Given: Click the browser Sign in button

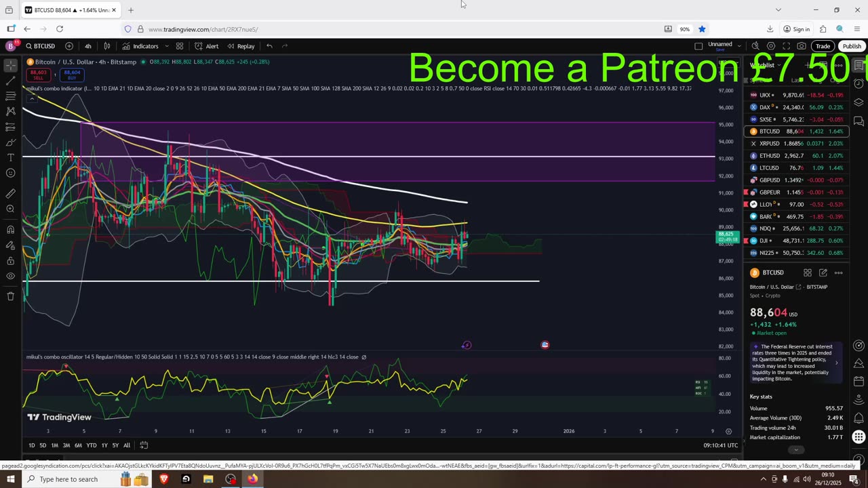Looking at the screenshot, I should tap(797, 29).
